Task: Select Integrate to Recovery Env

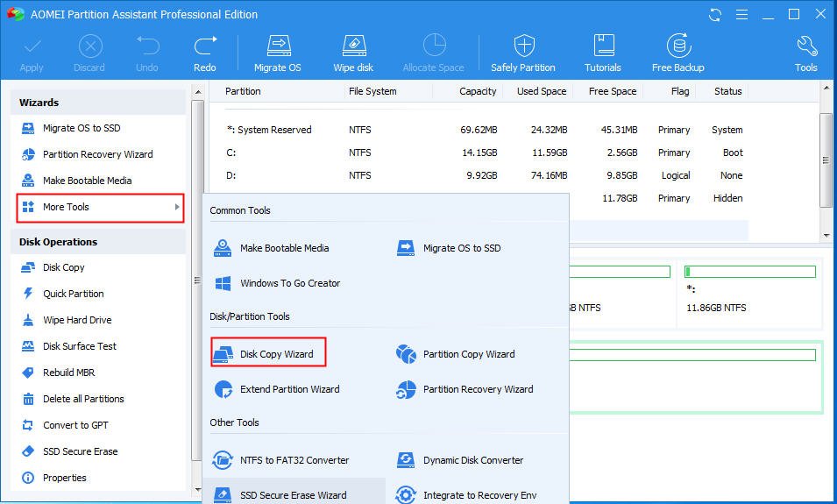Action: 466,495
